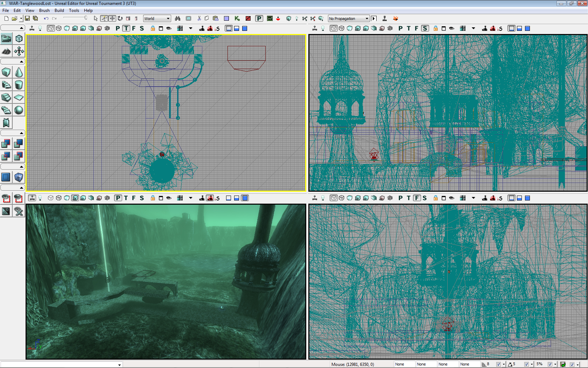Add a Special Brush
The height and width of the screenshot is (368, 588).
(6, 177)
